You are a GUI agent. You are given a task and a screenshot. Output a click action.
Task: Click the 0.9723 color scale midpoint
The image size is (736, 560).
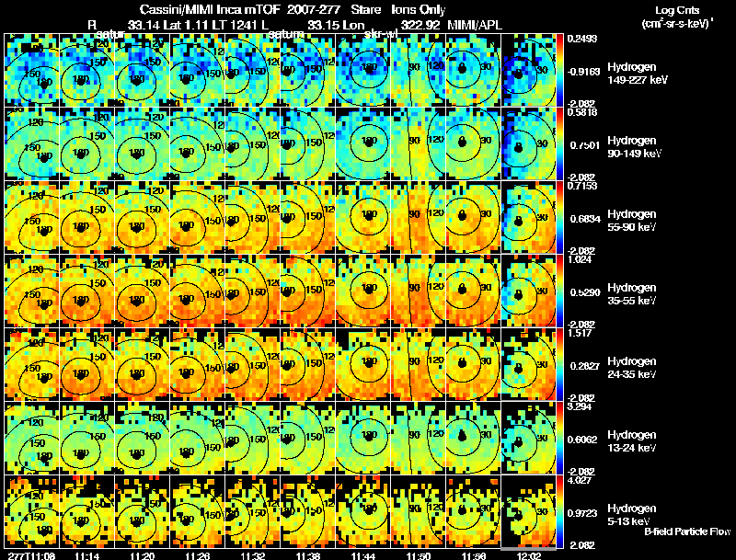[582, 514]
